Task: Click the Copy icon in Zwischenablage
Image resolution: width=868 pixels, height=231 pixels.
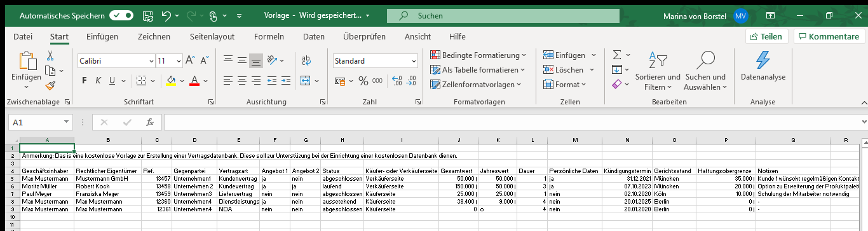Action: tap(50, 70)
